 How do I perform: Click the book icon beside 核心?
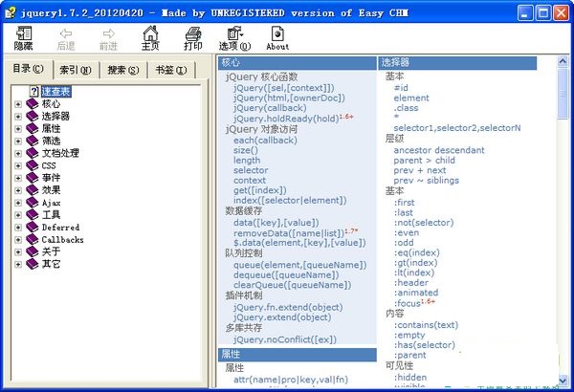click(x=33, y=104)
